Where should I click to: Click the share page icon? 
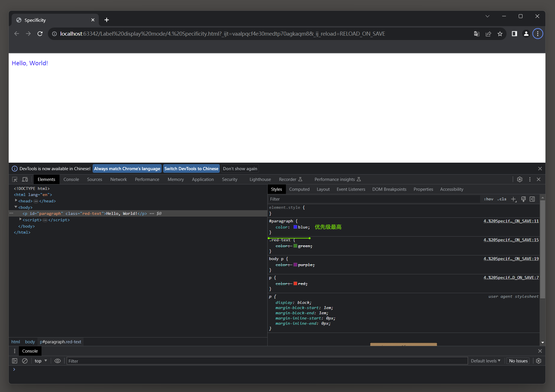[x=488, y=34]
